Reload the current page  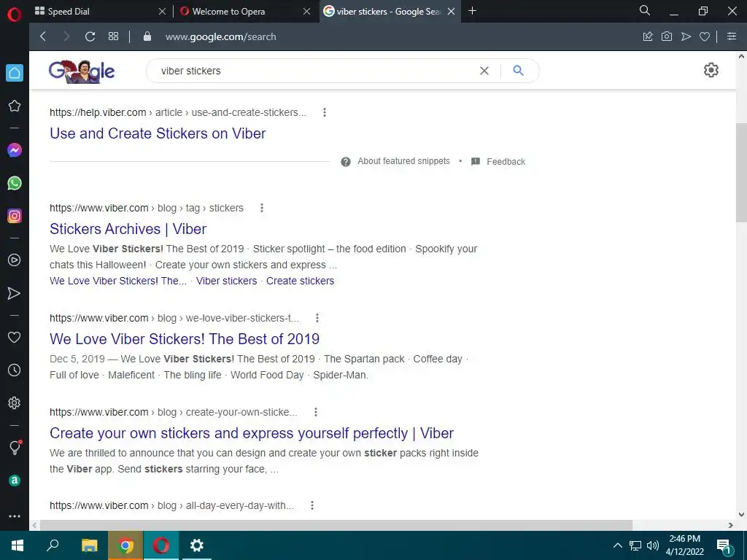90,36
